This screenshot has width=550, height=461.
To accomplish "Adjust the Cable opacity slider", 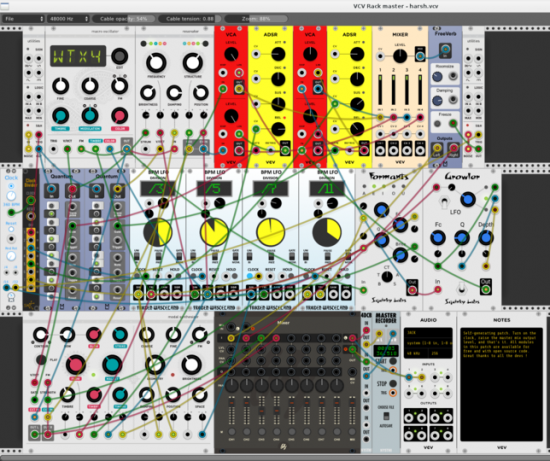I will tap(123, 19).
